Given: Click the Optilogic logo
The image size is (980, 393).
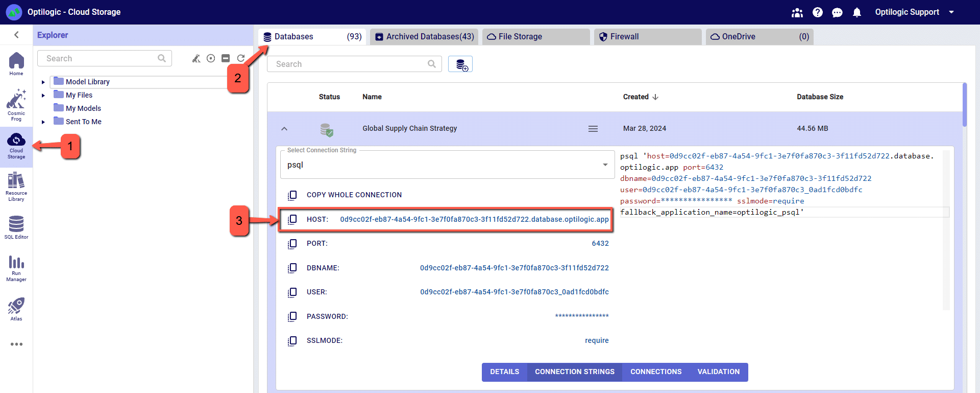Looking at the screenshot, I should click(14, 12).
